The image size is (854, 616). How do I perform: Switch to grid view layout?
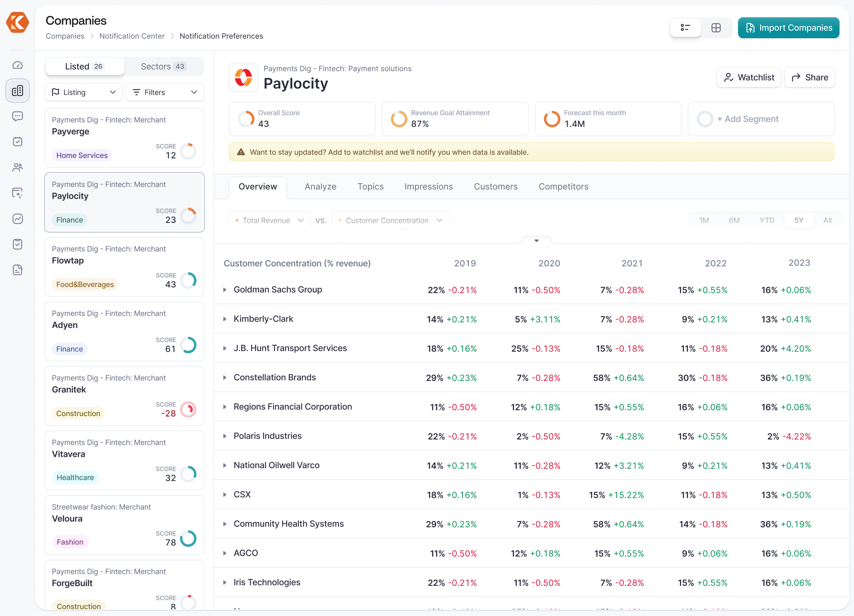[716, 27]
